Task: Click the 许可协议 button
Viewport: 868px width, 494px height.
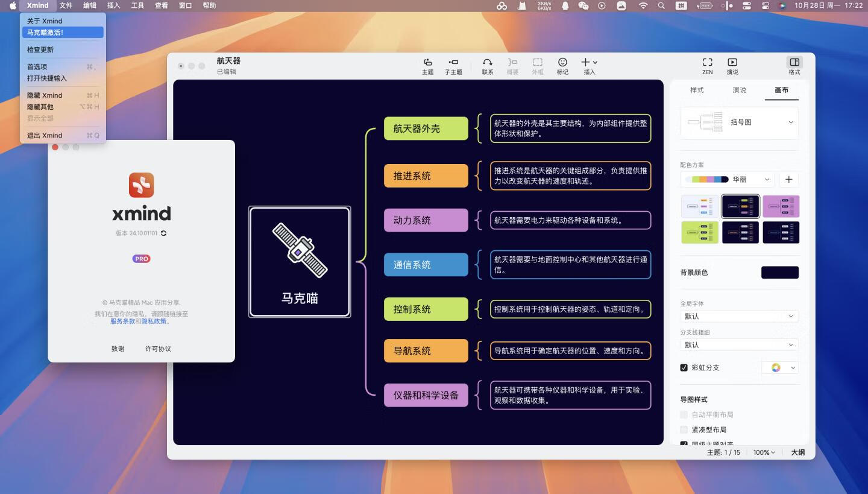Action: [158, 349]
